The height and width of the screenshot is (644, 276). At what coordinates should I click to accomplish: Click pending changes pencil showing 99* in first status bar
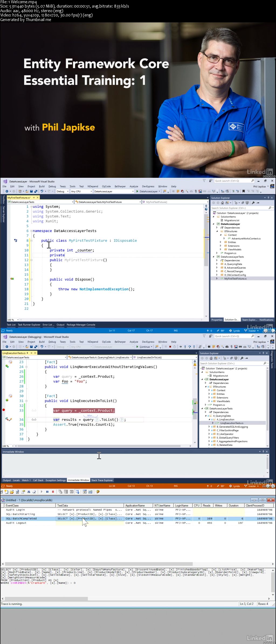(220, 331)
